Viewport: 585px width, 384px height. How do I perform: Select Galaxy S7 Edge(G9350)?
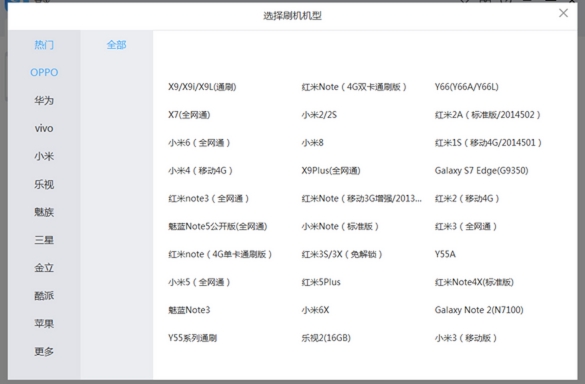tap(481, 171)
